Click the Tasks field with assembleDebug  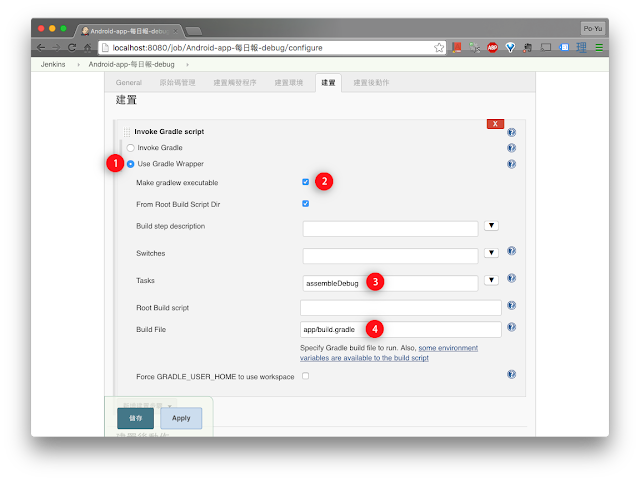coord(391,283)
